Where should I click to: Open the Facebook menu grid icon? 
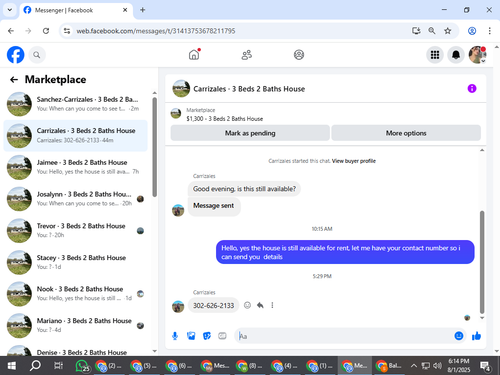(x=435, y=55)
